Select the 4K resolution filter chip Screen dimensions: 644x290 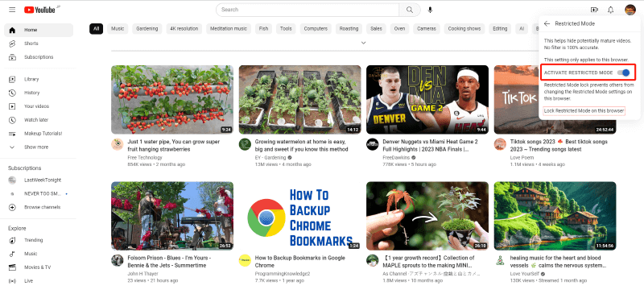[x=184, y=29]
